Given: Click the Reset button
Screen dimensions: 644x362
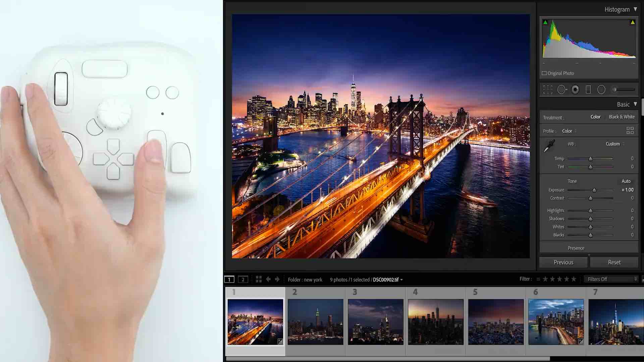Looking at the screenshot, I should pos(614,262).
